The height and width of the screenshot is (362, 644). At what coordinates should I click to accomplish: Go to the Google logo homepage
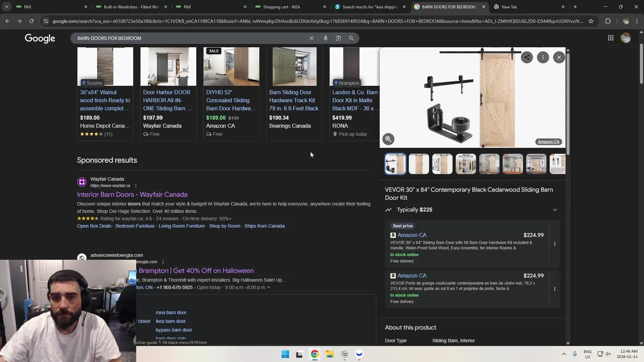(x=40, y=39)
